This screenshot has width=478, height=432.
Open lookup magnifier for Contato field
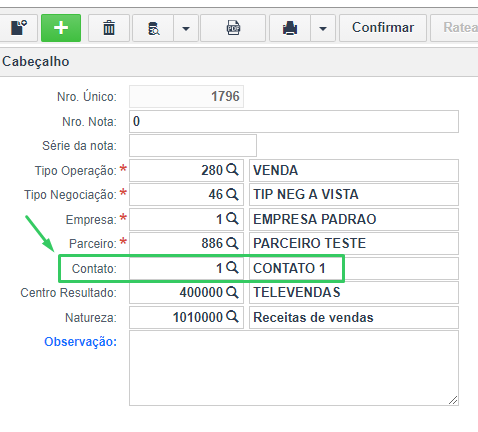232,267
